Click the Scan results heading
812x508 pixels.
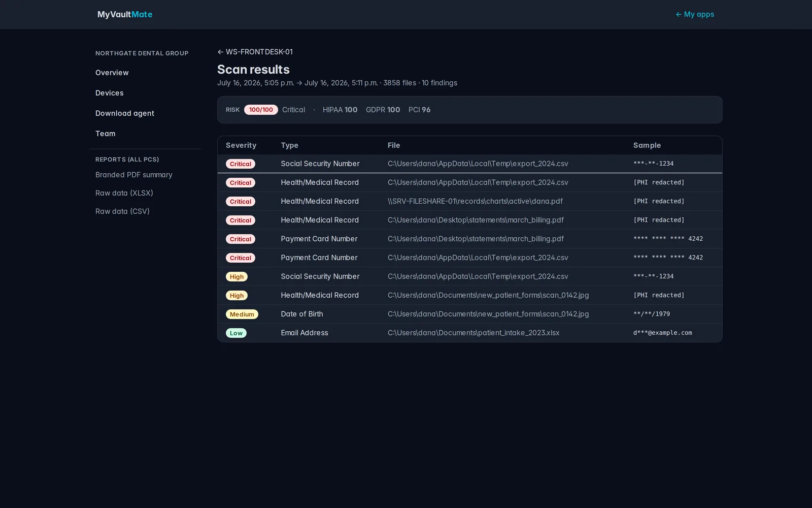253,70
